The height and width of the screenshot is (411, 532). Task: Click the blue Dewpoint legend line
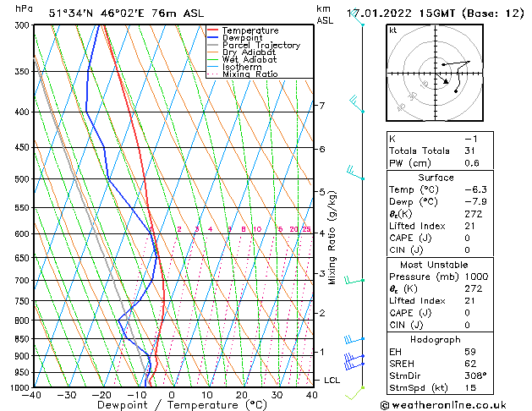[213, 38]
